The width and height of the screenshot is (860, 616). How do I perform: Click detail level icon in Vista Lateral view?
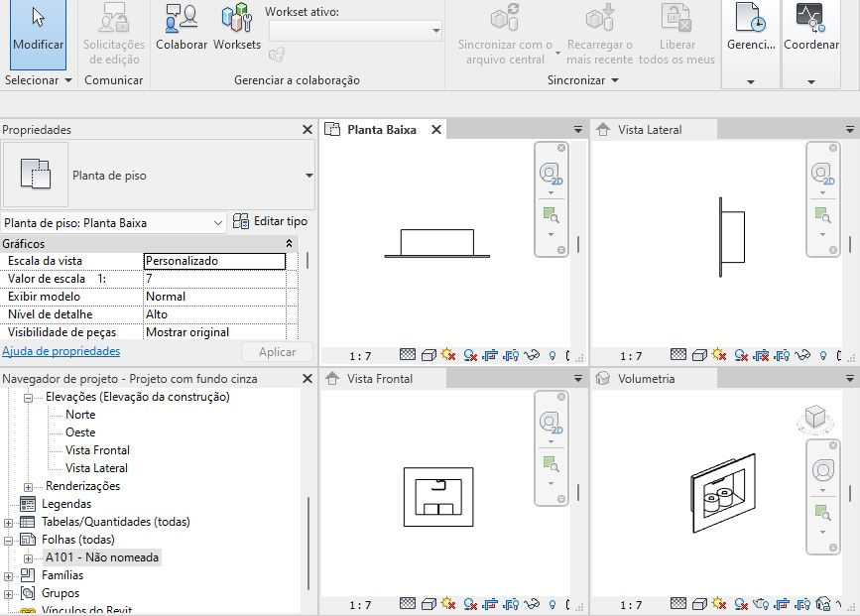(678, 355)
